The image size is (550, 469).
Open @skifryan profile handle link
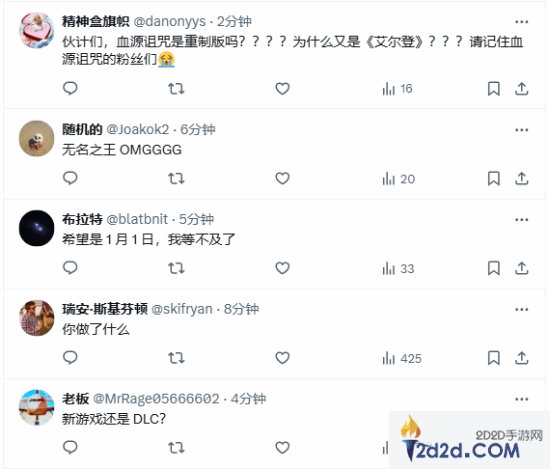click(x=182, y=309)
